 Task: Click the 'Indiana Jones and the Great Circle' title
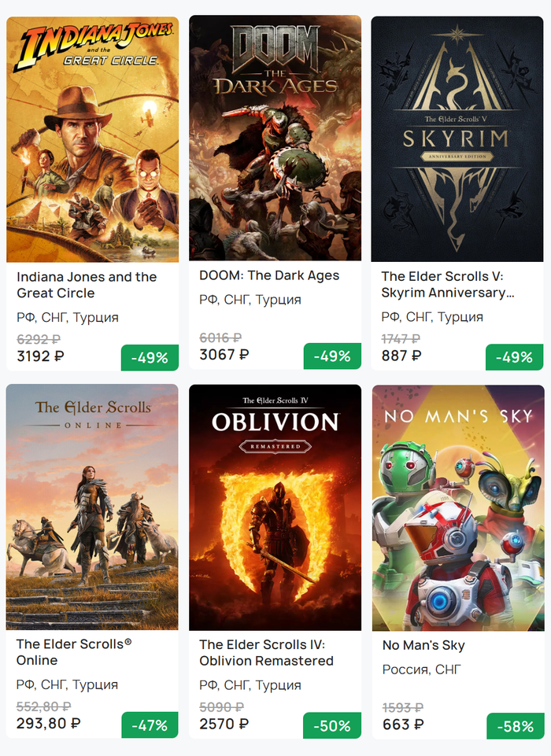click(87, 285)
